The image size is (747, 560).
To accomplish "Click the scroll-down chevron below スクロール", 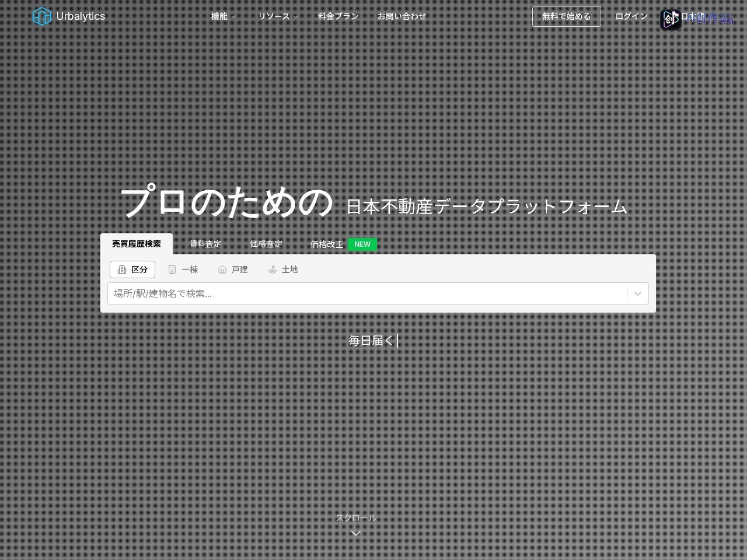I will 356,533.
